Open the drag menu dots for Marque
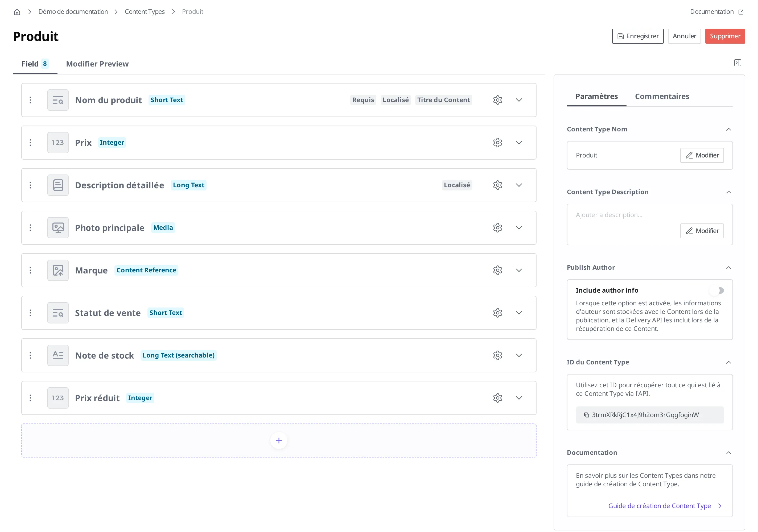The height and width of the screenshot is (532, 758). pyautogui.click(x=30, y=270)
